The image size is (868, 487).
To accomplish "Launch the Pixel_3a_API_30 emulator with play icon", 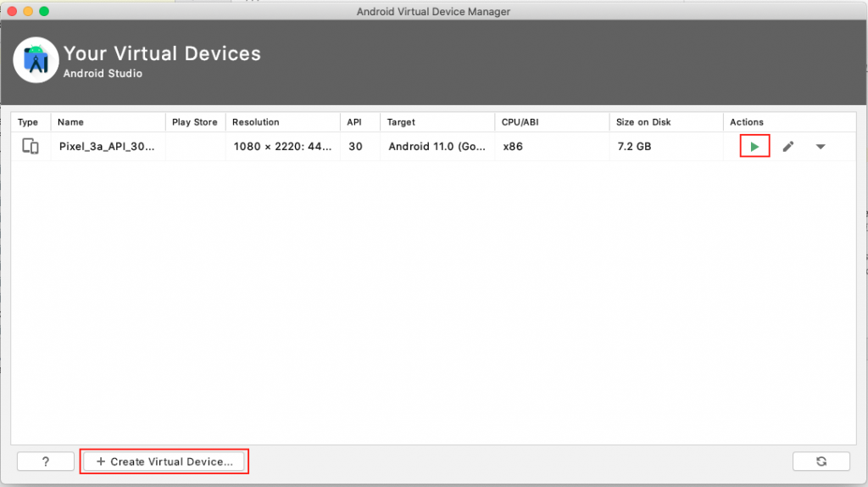I will pyautogui.click(x=754, y=146).
